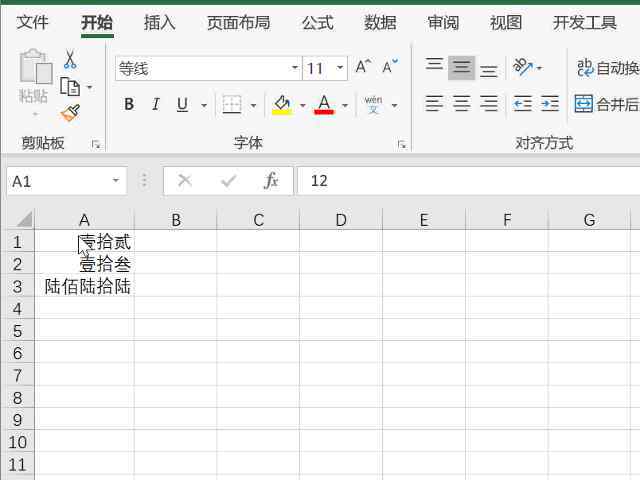Viewport: 640px width, 480px height.
Task: Click the text orientation icon
Action: point(522,67)
